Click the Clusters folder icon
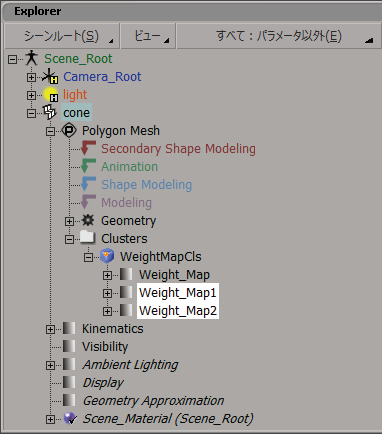 coord(88,237)
